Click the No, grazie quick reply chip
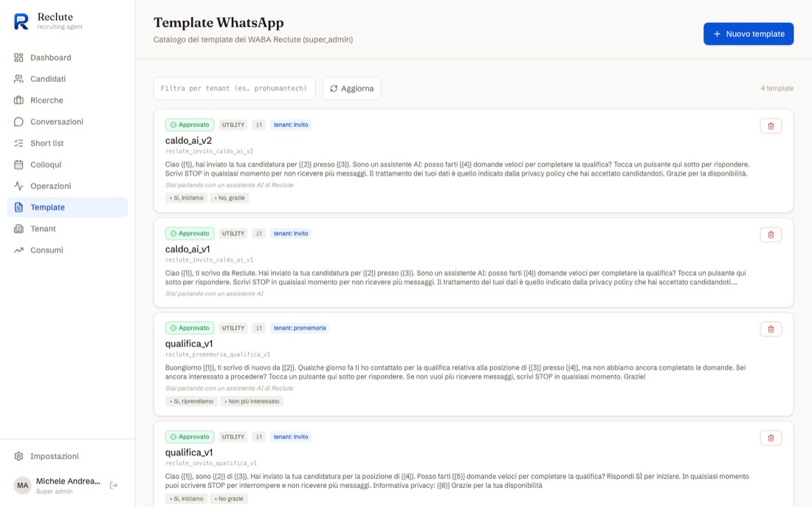The width and height of the screenshot is (812, 507). 230,198
